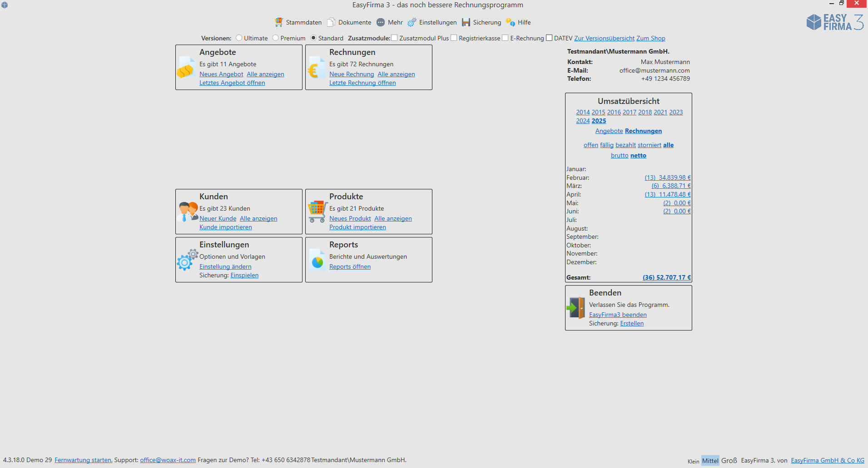Click the Beenden exit door icon
Screen dimensions: 868x468
[575, 308]
